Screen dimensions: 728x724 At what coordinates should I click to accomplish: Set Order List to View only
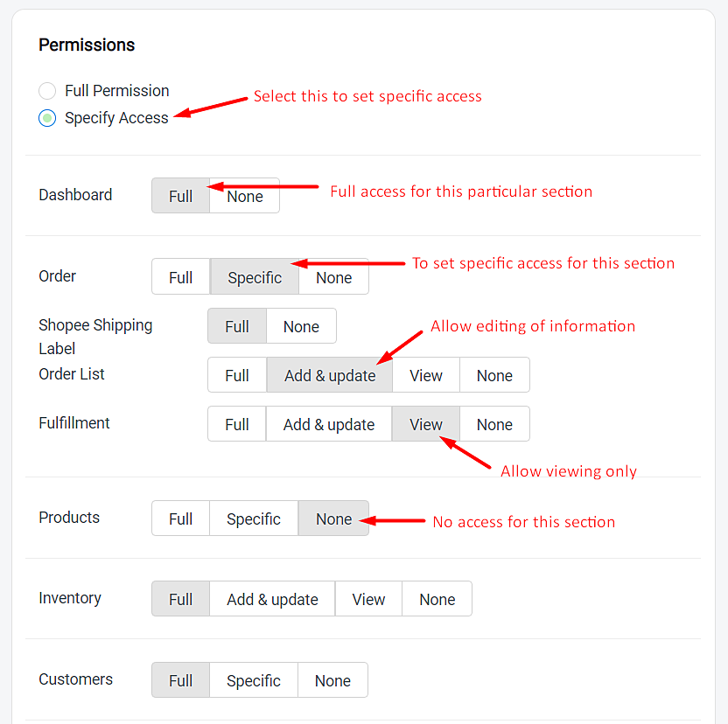pos(426,375)
